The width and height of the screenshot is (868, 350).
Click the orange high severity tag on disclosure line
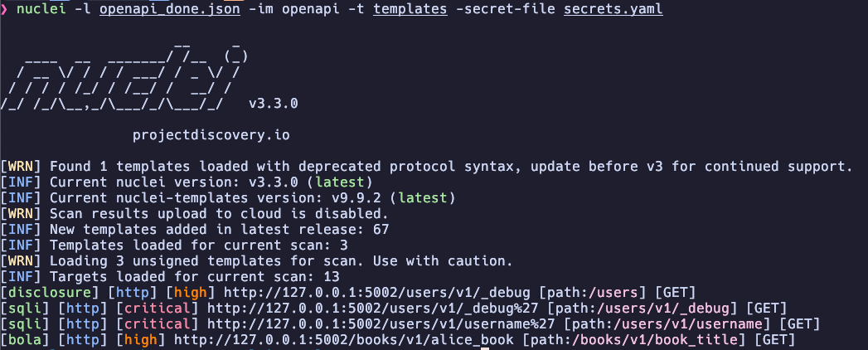(x=191, y=293)
